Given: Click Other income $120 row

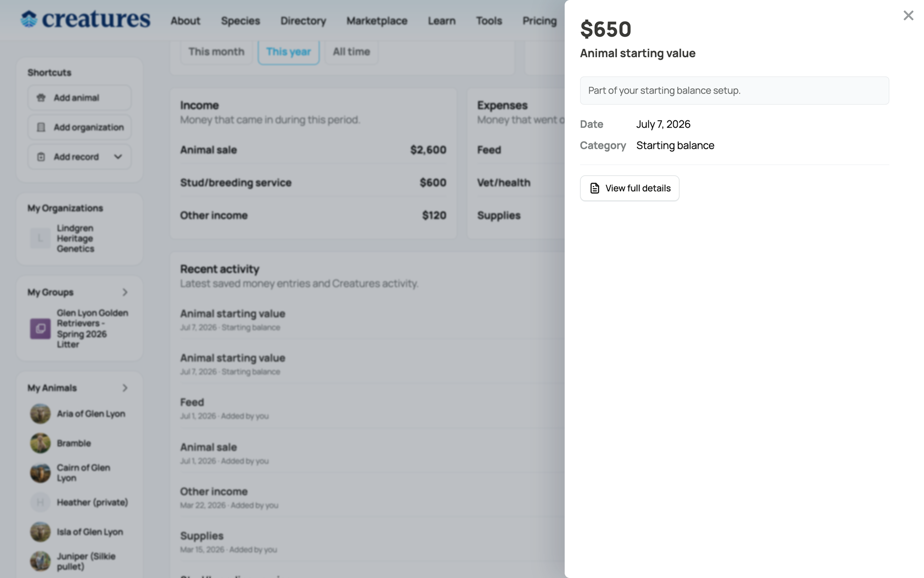Looking at the screenshot, I should pyautogui.click(x=313, y=215).
